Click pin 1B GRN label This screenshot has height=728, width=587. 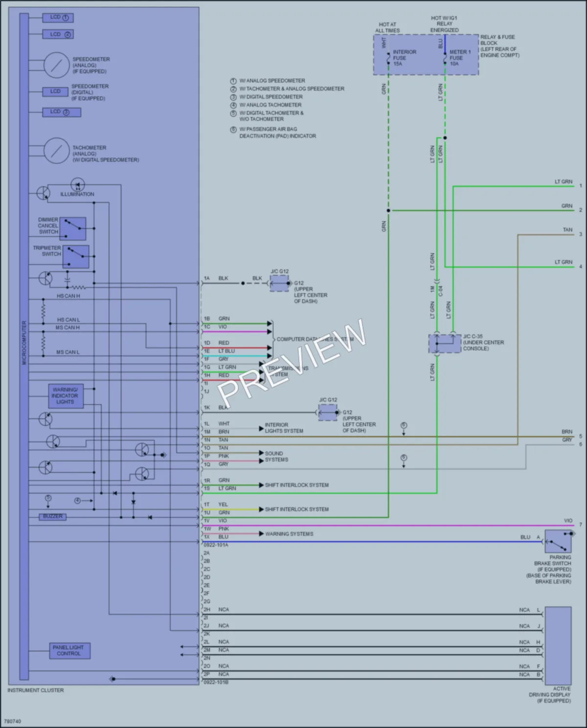coord(217,318)
